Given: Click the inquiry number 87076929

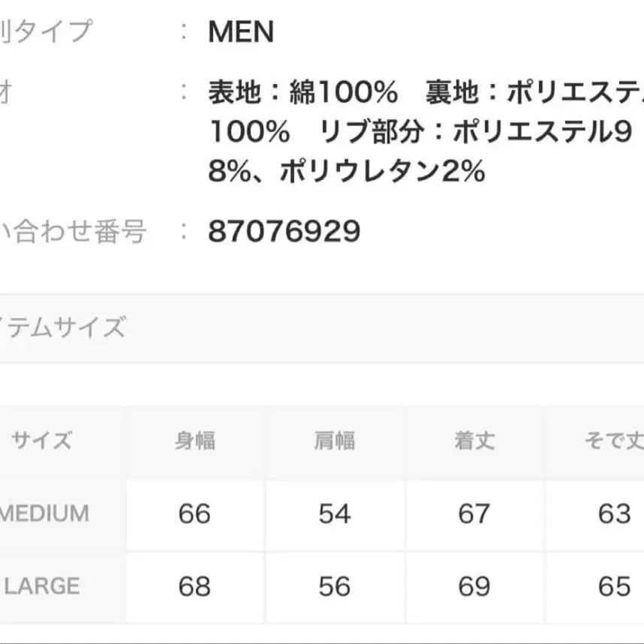Looking at the screenshot, I should pyautogui.click(x=284, y=232).
